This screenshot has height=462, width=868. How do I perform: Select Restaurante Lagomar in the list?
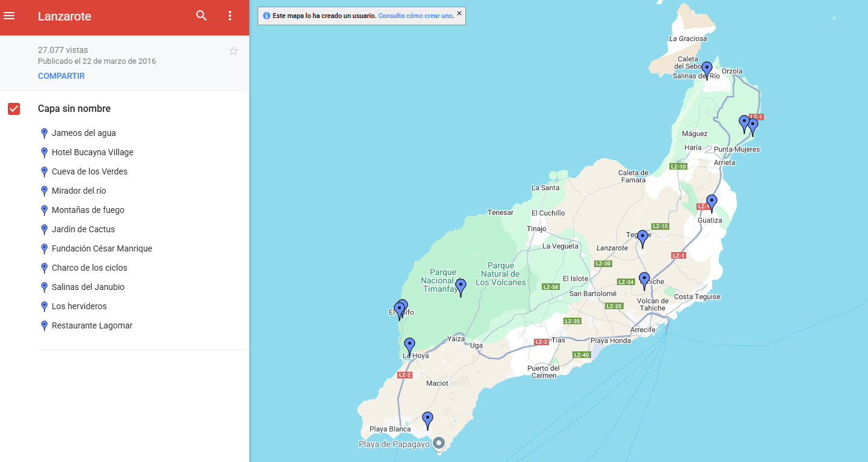tap(92, 325)
